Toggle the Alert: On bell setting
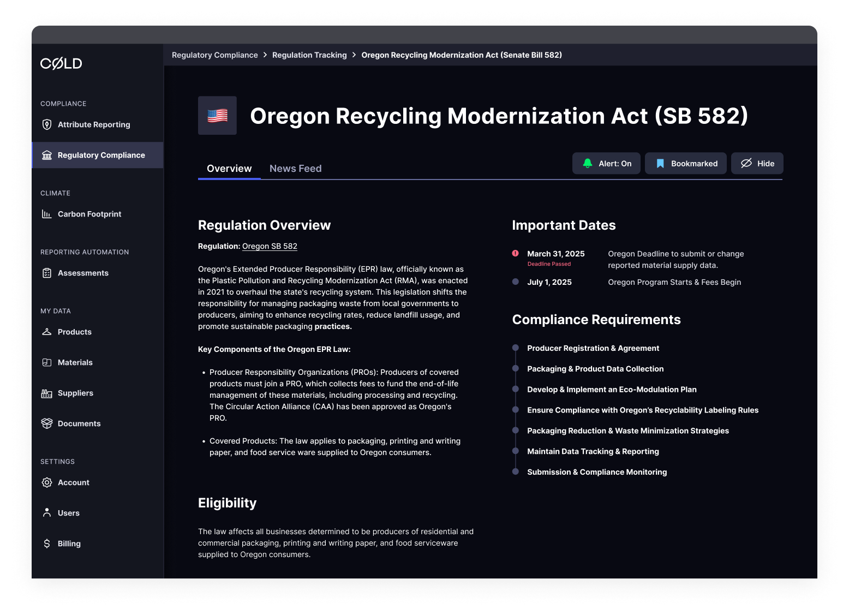 [x=606, y=163]
